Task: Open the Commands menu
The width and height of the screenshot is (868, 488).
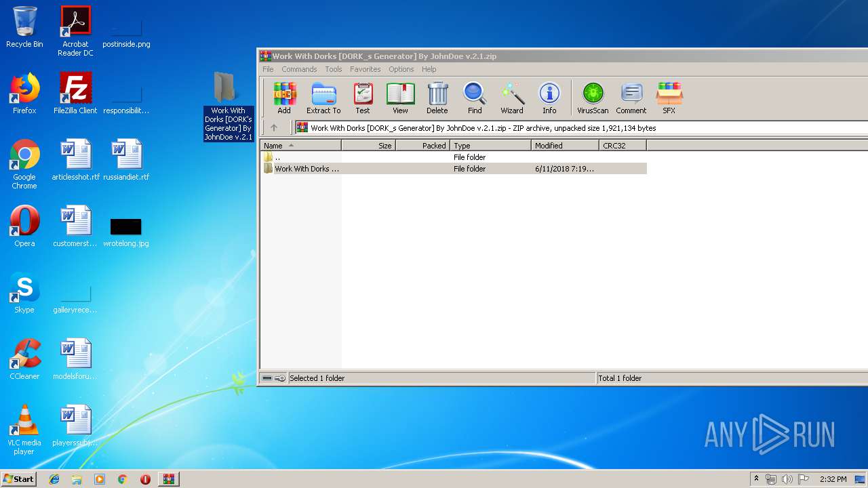Action: (x=299, y=69)
